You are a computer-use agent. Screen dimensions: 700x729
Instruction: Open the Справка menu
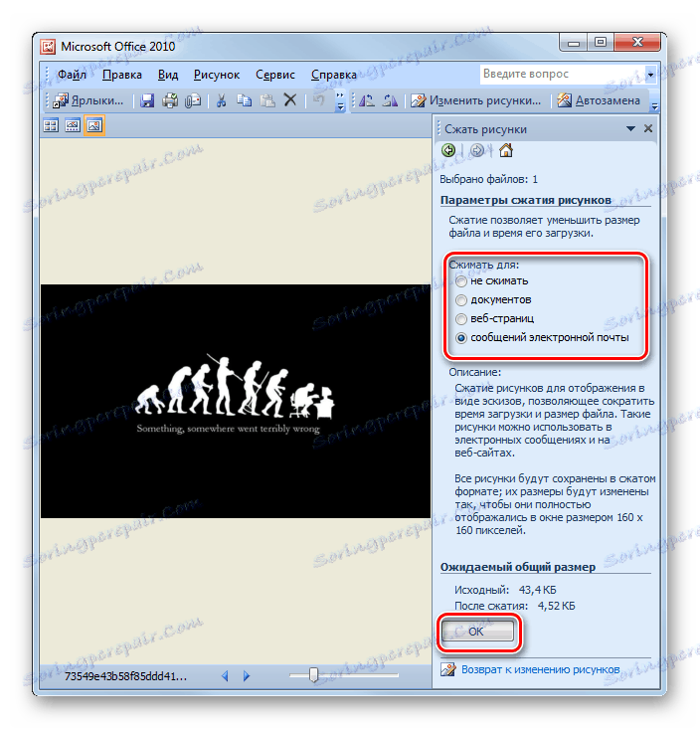(334, 75)
